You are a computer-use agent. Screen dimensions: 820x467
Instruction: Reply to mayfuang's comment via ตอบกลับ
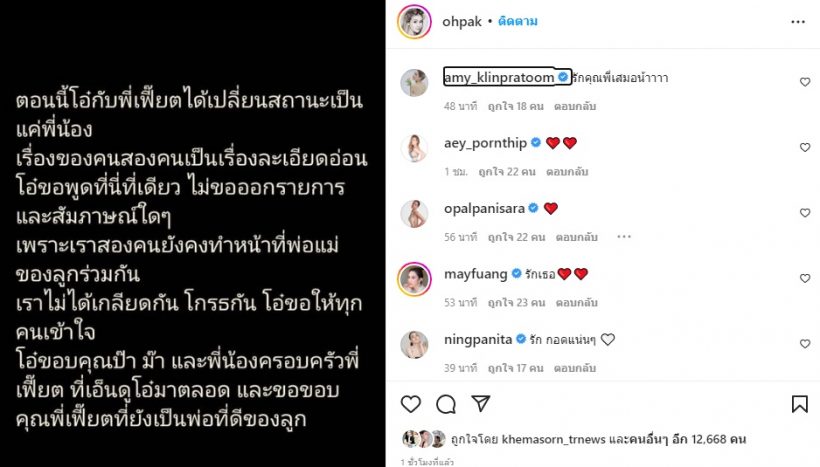pyautogui.click(x=576, y=302)
